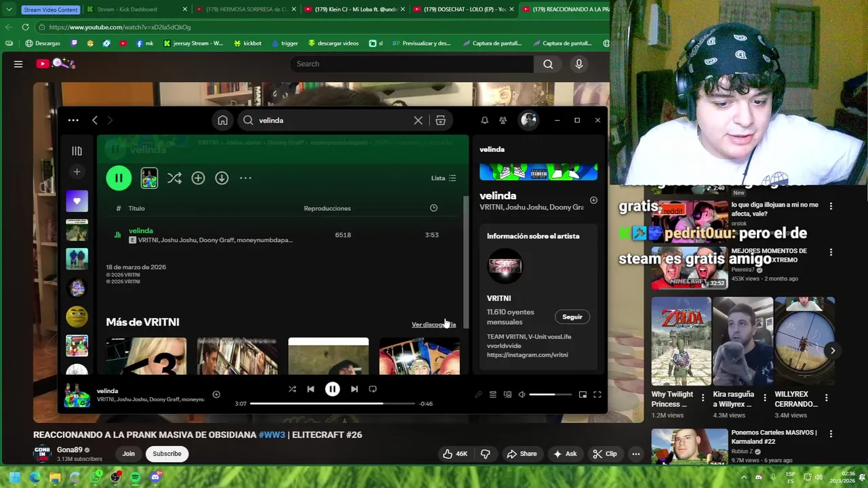Dislike the YouTube video
Image resolution: width=868 pixels, height=488 pixels.
pyautogui.click(x=486, y=453)
